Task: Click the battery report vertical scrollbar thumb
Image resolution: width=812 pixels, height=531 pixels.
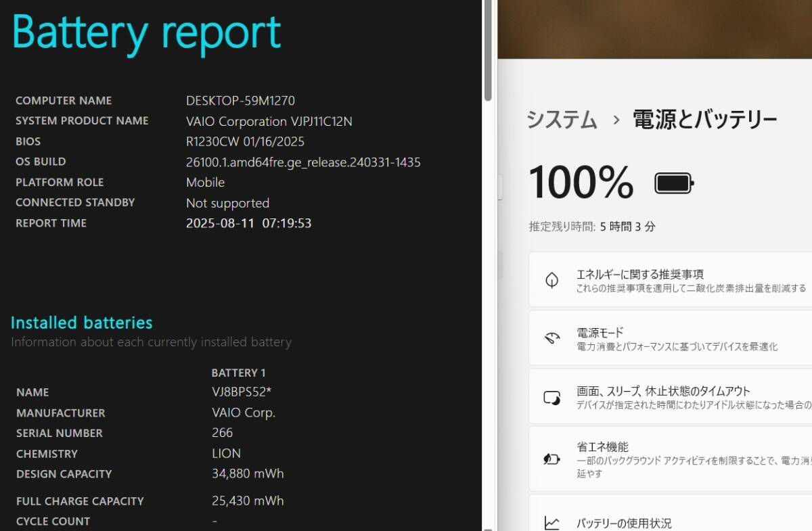Action: tap(489, 51)
